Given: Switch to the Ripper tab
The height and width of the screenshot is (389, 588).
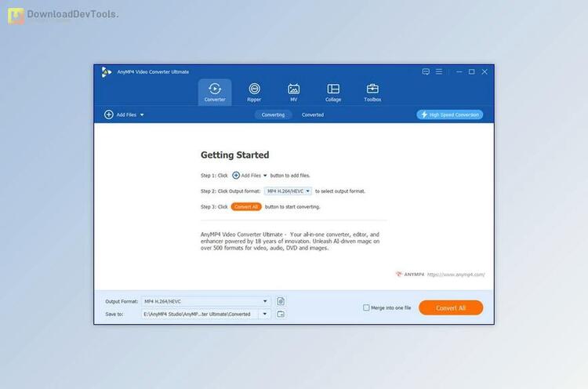Looking at the screenshot, I should [254, 93].
